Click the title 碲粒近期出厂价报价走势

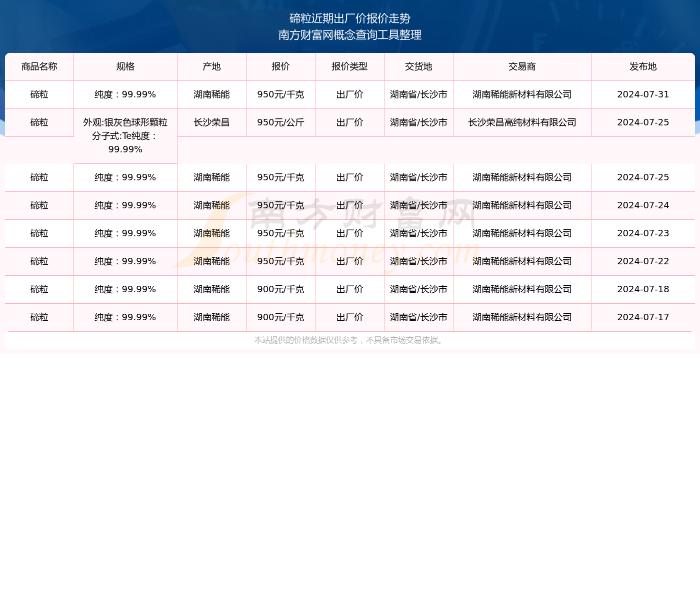[x=350, y=18]
